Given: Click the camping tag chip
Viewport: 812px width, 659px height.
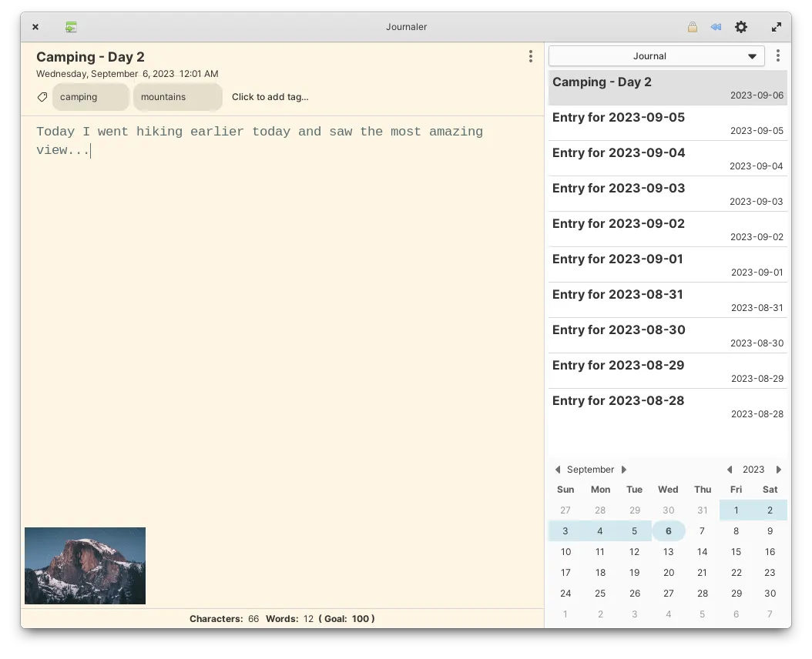Looking at the screenshot, I should 90,97.
